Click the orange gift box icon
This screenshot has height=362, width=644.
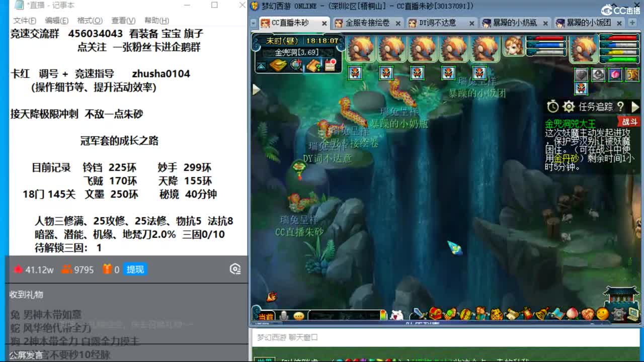coord(107,269)
